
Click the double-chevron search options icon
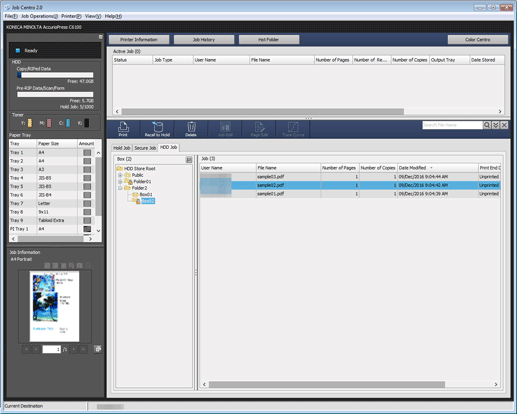(496, 125)
